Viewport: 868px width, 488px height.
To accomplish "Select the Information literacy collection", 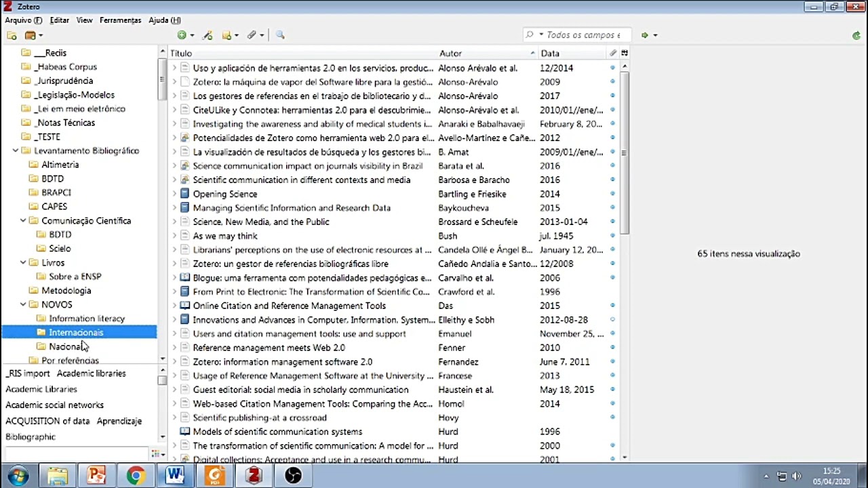I will coord(87,319).
